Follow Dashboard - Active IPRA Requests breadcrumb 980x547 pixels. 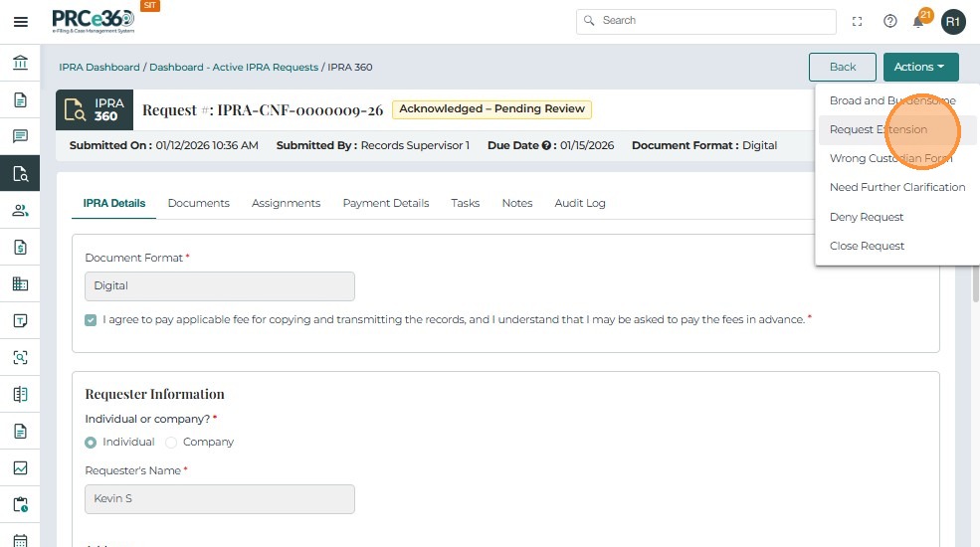[x=234, y=67]
